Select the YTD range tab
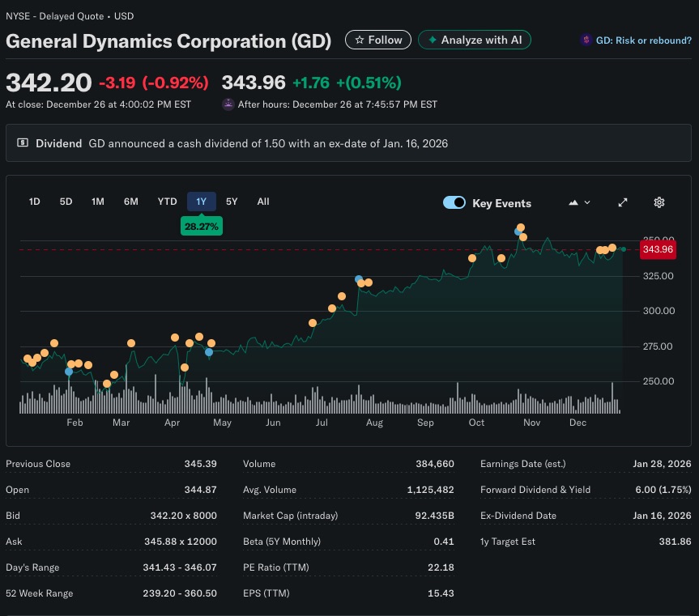Image resolution: width=699 pixels, height=616 pixels. tap(167, 202)
